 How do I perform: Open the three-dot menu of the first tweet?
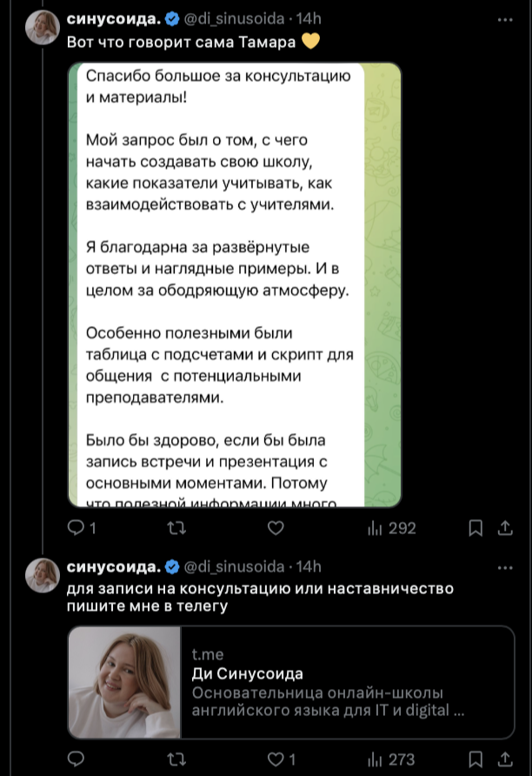pyautogui.click(x=505, y=20)
